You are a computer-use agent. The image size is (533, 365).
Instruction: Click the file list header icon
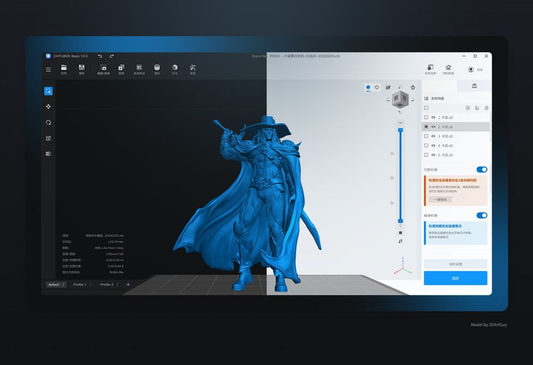426,99
